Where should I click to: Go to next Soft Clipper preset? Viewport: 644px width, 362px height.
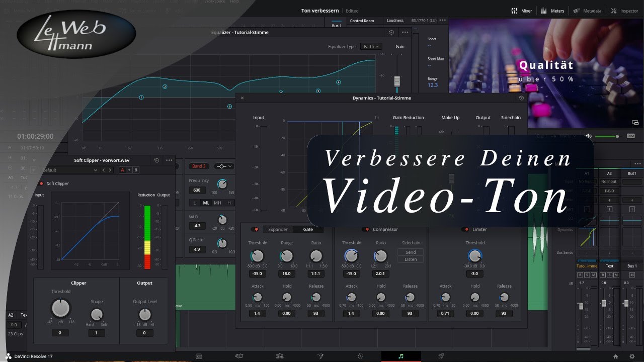tap(111, 170)
